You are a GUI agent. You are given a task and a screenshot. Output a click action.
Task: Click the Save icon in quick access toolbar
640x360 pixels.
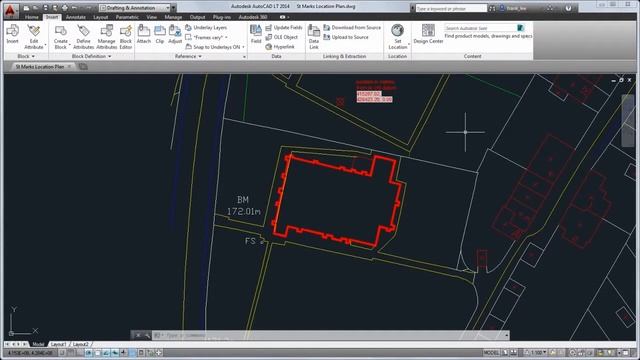point(45,8)
